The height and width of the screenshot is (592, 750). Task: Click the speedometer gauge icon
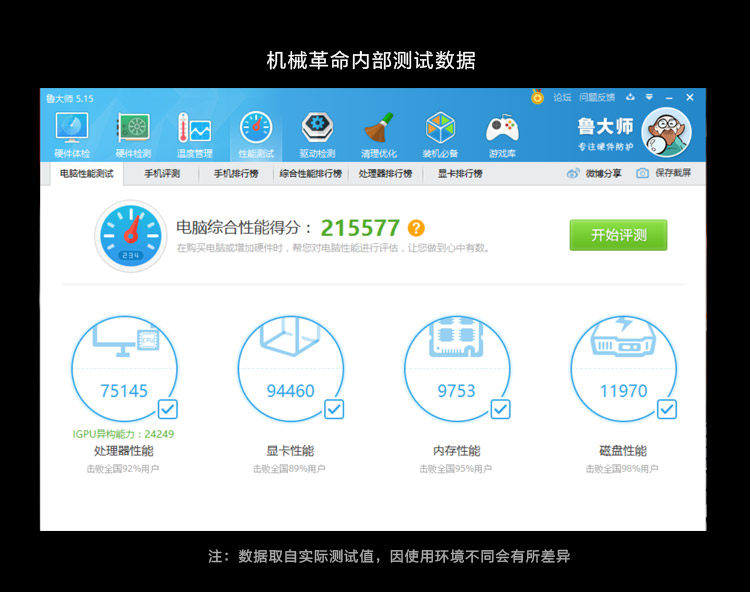(131, 236)
